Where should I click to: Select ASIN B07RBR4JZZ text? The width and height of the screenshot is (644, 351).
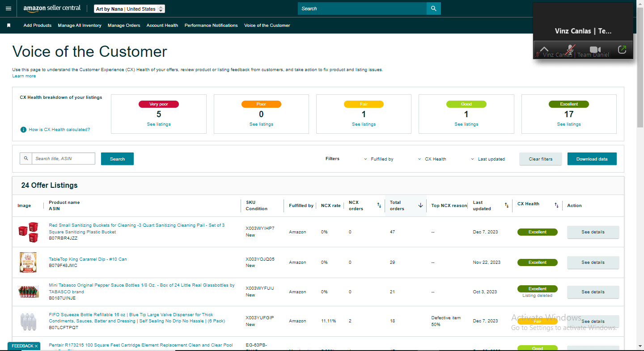63,238
